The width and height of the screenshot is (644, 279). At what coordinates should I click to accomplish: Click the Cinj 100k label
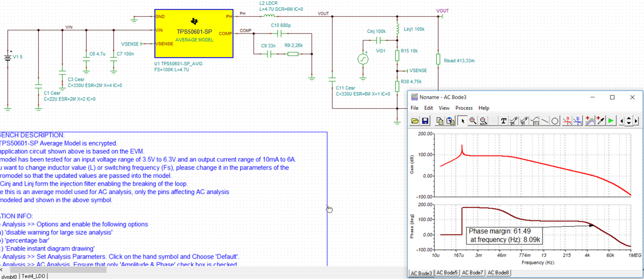(376, 31)
